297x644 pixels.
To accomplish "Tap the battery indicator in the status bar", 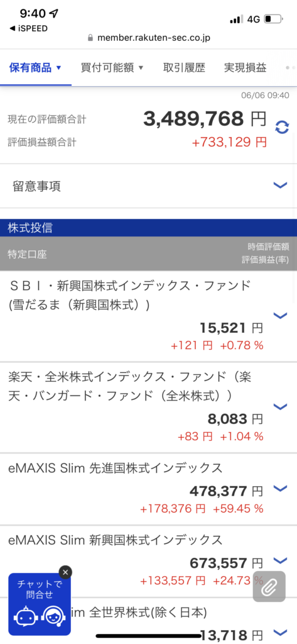I will click(274, 19).
